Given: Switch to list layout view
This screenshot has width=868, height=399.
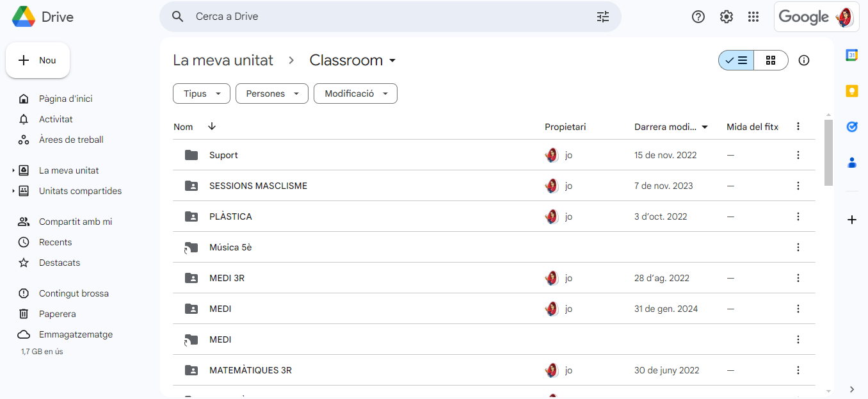Looking at the screenshot, I should [736, 60].
